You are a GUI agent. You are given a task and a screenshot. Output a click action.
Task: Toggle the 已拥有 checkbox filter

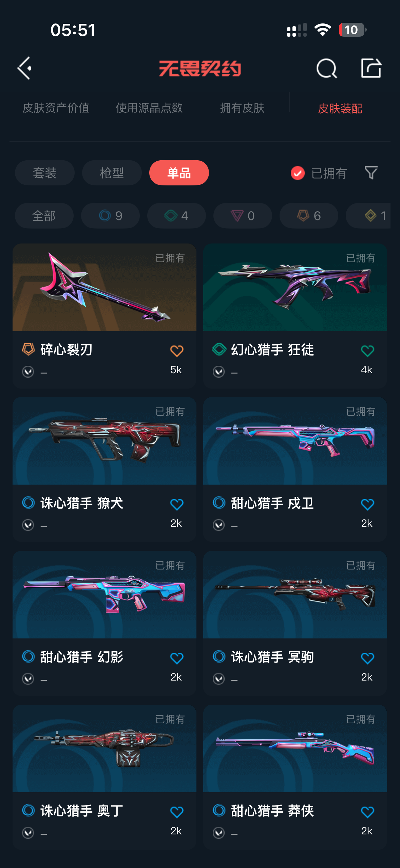click(x=298, y=173)
